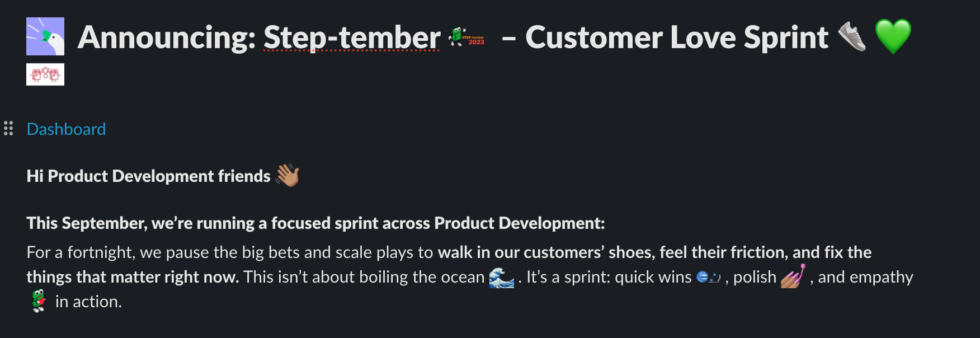Click the pink characters emoji below the title

[45, 74]
